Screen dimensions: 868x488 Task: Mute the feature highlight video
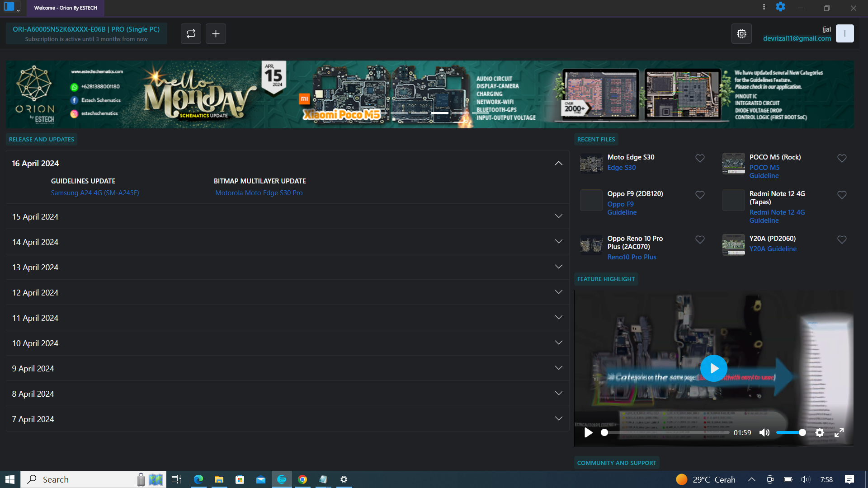coord(764,432)
